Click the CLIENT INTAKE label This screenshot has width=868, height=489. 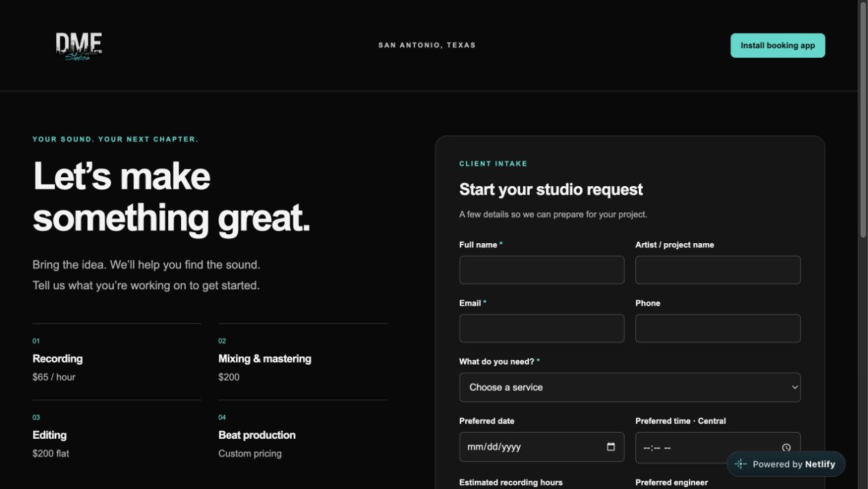point(493,163)
